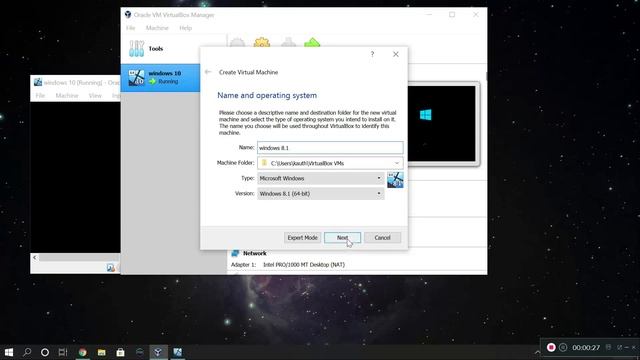The height and width of the screenshot is (360, 640).
Task: Click the Network section header
Action: [x=255, y=253]
